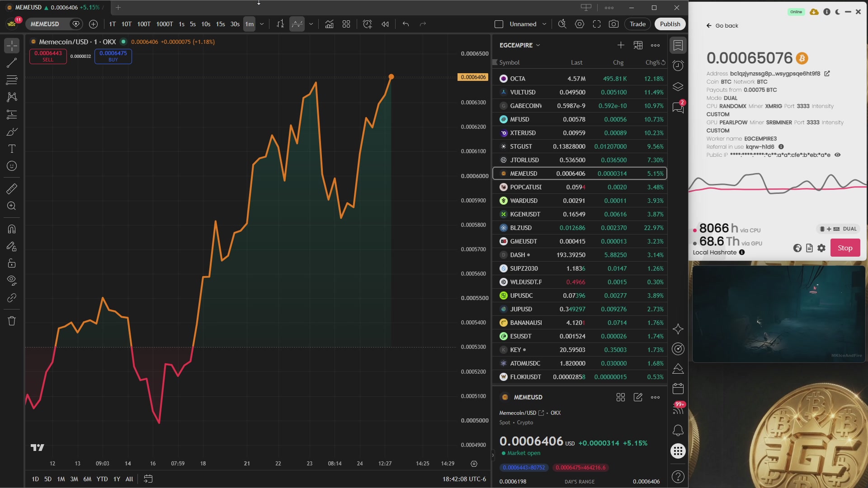Screen dimensions: 868x488
Task: Open a new tab with the plus button
Action: 118,7
